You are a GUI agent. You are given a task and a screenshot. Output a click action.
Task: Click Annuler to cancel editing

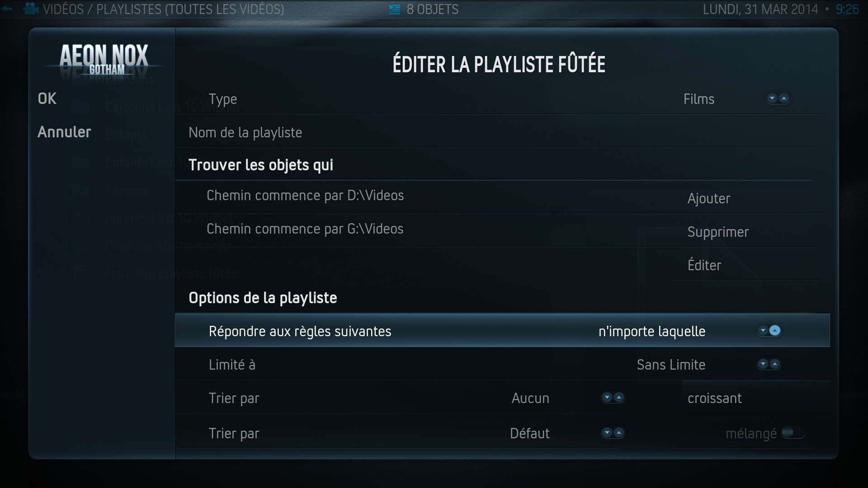[x=64, y=132]
